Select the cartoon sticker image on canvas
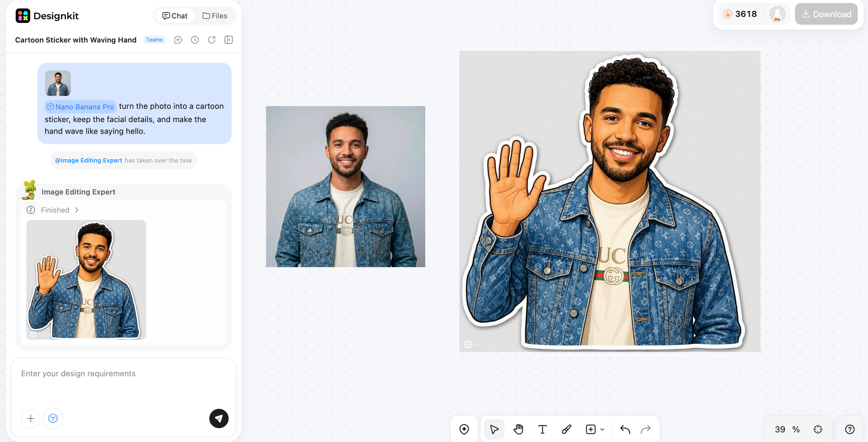Image resolution: width=868 pixels, height=442 pixels. [610, 201]
